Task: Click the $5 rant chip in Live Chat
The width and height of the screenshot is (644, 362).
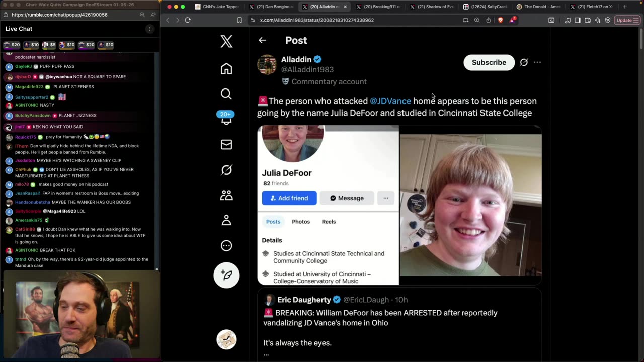Action: click(x=49, y=45)
